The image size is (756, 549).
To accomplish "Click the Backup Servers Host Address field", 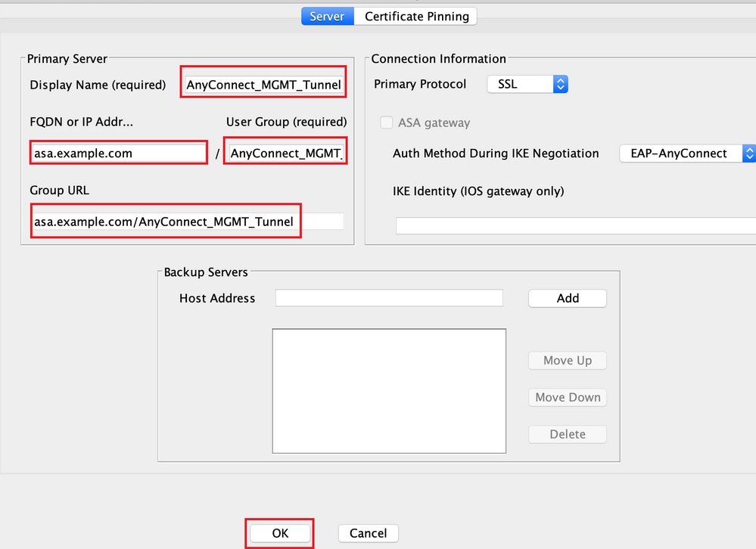I will (x=389, y=298).
